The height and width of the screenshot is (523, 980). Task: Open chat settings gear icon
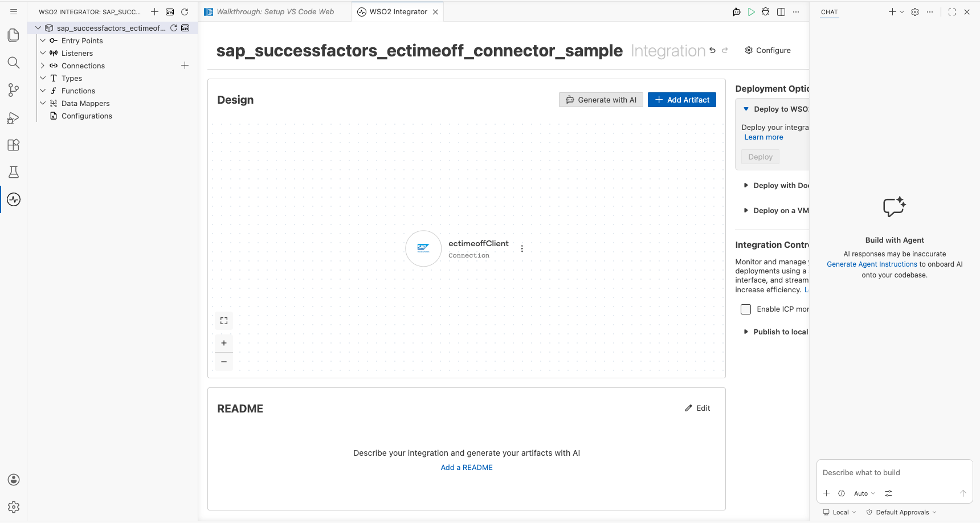(x=915, y=12)
